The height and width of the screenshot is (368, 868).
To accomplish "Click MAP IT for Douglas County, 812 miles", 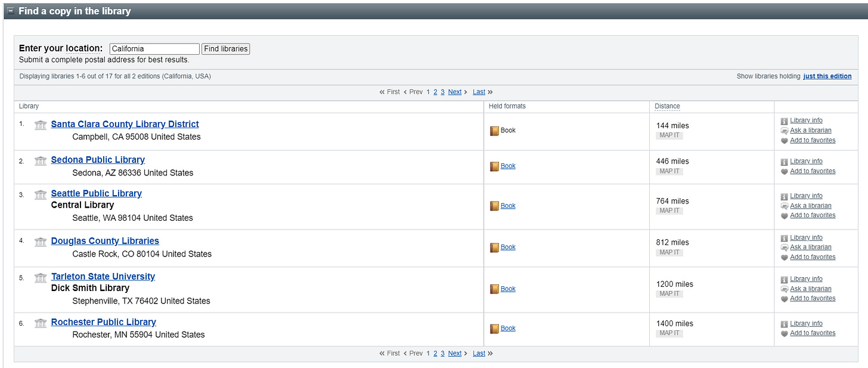I will (x=669, y=252).
